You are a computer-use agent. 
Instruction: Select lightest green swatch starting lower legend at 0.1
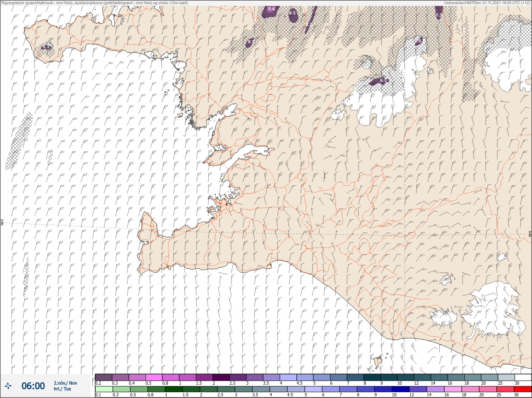click(104, 389)
